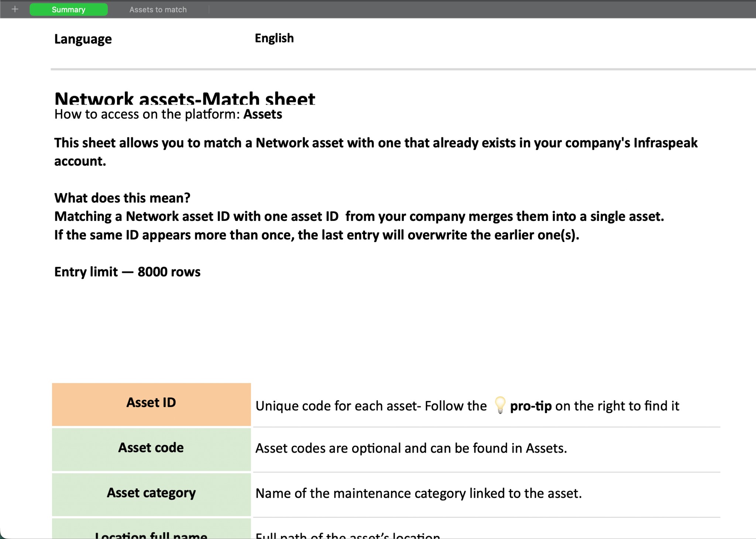Viewport: 756px width, 539px height.
Task: Select the 'Asset codes are optional' description
Action: point(411,448)
